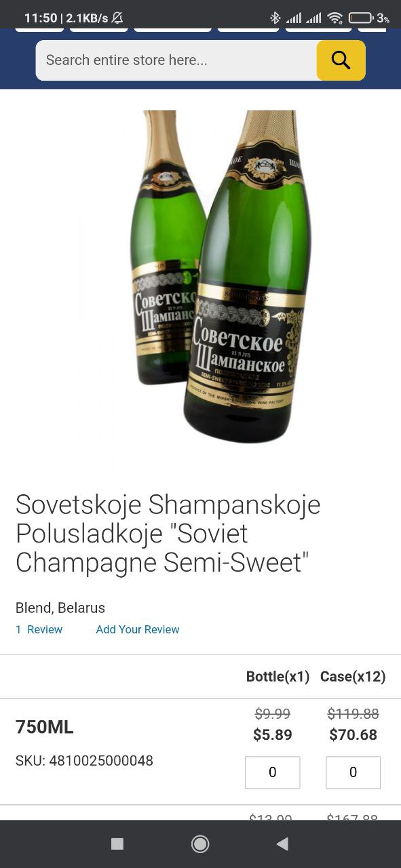
Task: Select the 750ML Bottle quantity box
Action: [272, 772]
